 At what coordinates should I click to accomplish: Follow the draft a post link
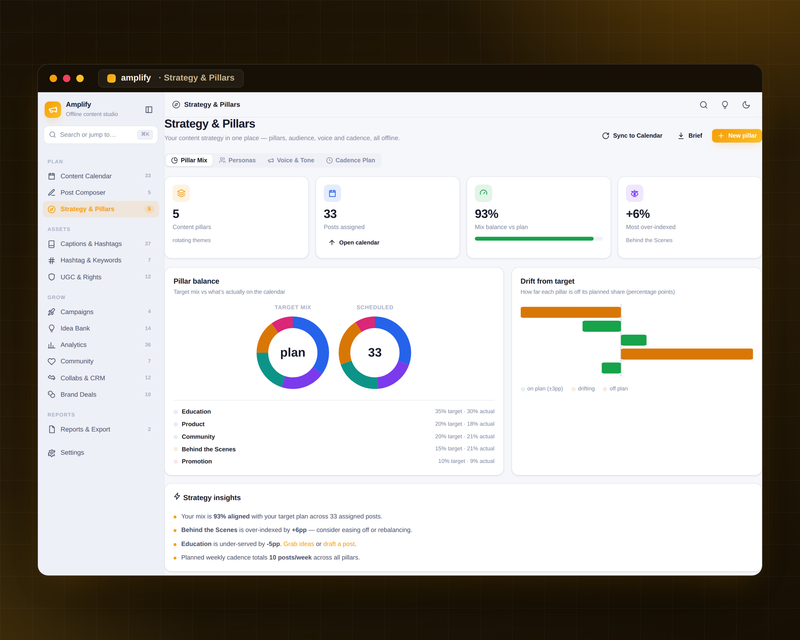[x=339, y=544]
